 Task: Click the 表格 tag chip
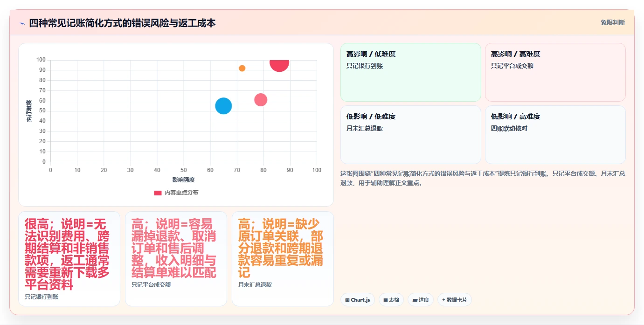391,300
